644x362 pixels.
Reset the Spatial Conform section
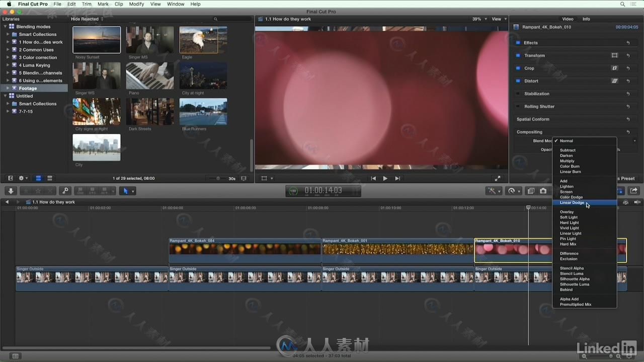pos(628,119)
